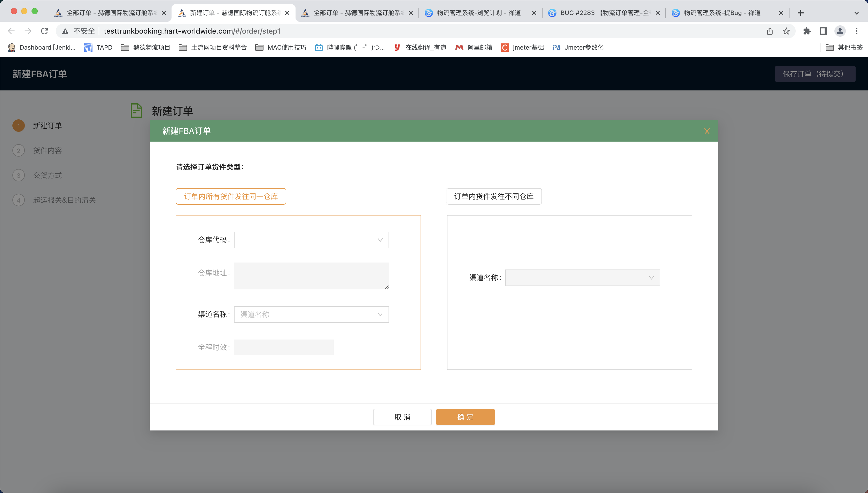
Task: Expand the 仓库代码 dropdown
Action: pos(311,240)
